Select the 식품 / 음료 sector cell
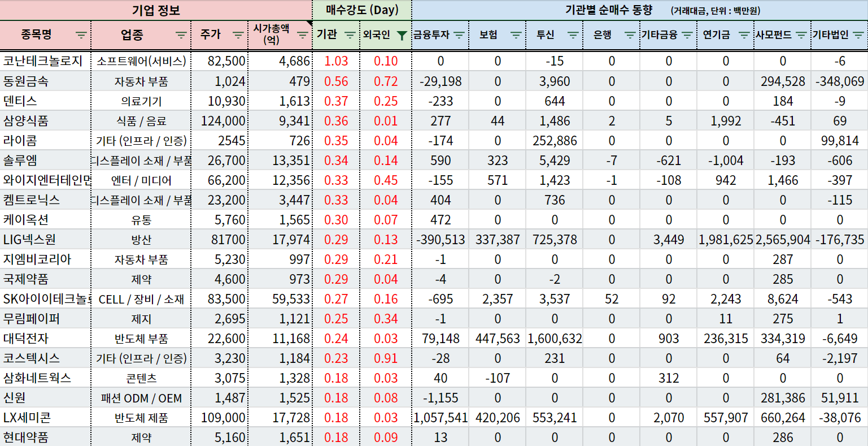 point(141,120)
